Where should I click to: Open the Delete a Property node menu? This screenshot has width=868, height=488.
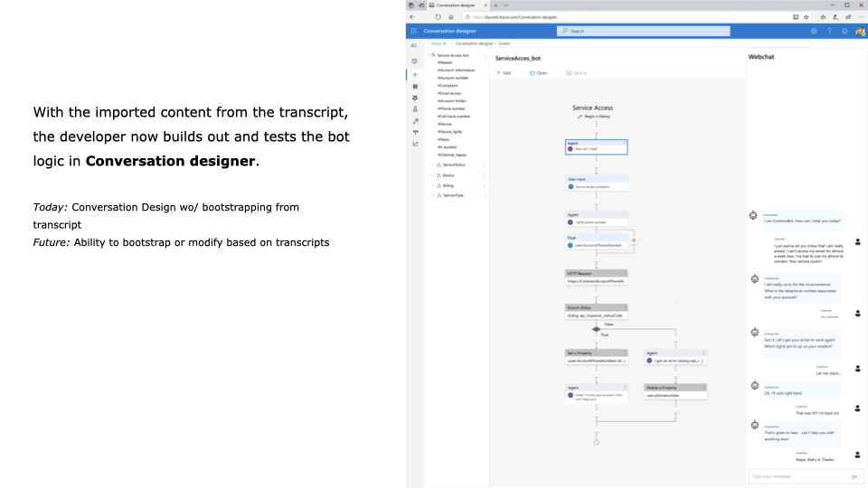click(x=704, y=388)
